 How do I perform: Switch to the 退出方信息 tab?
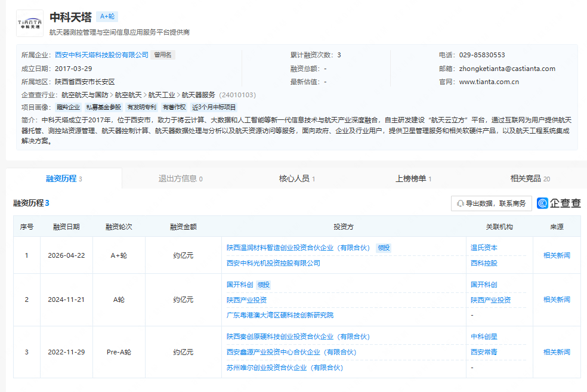(x=180, y=178)
